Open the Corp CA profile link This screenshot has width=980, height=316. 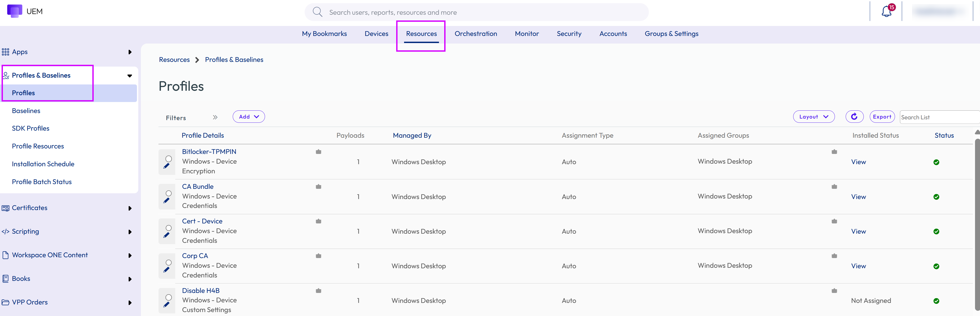coord(195,256)
